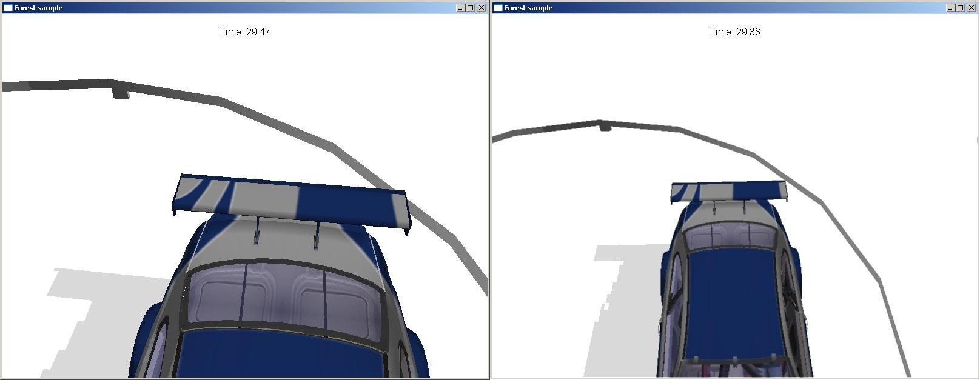
Task: Maximize the right Forest sample window
Action: point(961,8)
